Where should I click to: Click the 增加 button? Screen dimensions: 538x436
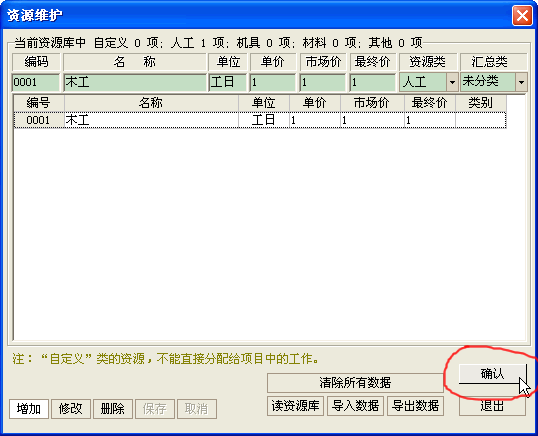[x=29, y=409]
